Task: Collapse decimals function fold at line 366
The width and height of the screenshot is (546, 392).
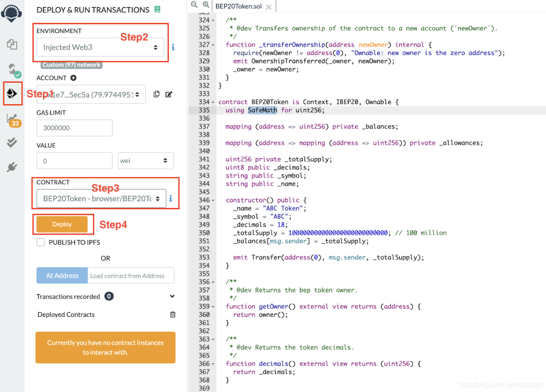Action: click(x=213, y=364)
